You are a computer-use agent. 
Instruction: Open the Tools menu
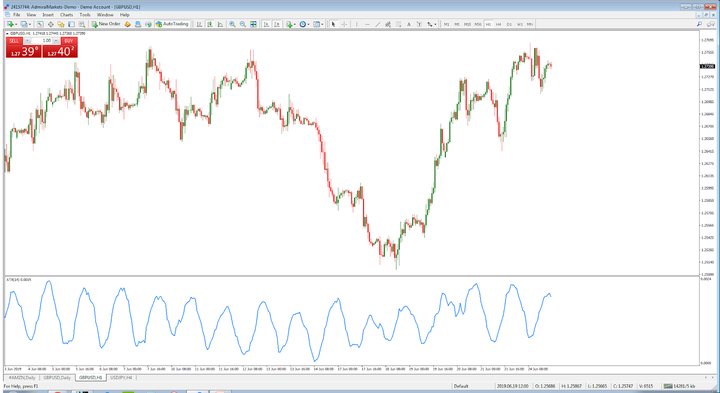click(x=85, y=15)
